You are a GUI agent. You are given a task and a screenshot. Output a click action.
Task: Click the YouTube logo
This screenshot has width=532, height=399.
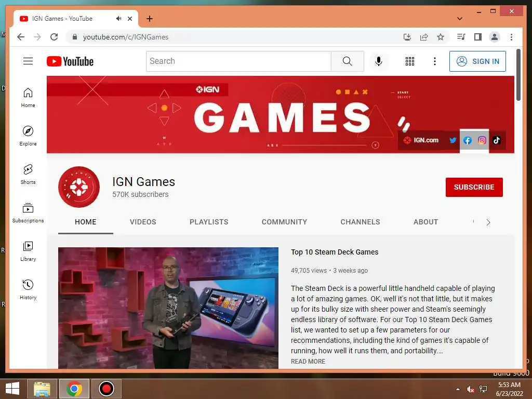click(x=70, y=61)
